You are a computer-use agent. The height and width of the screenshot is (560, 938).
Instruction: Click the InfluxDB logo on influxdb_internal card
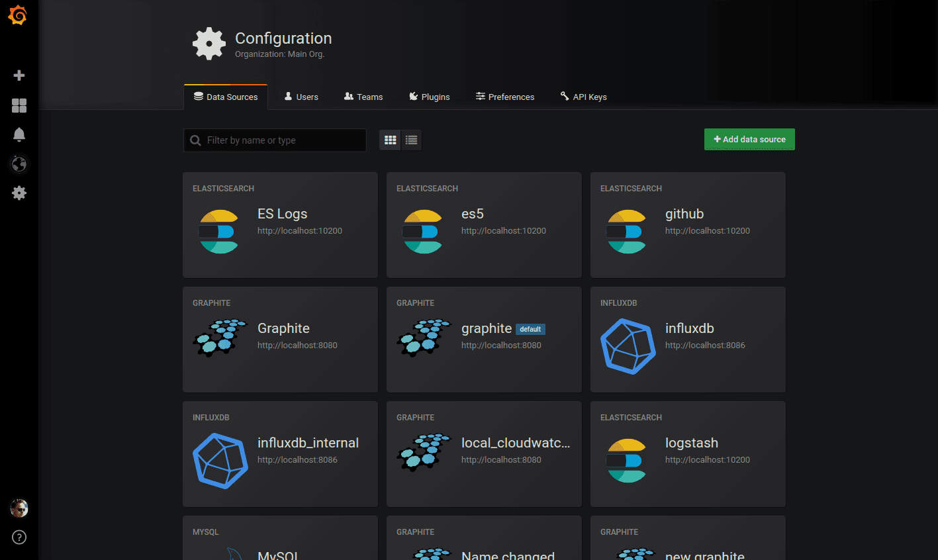pyautogui.click(x=220, y=461)
